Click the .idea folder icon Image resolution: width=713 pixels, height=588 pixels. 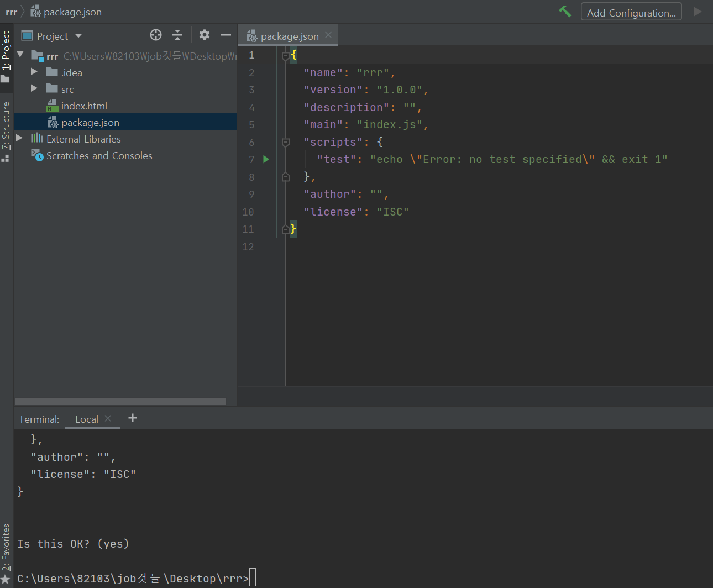52,72
